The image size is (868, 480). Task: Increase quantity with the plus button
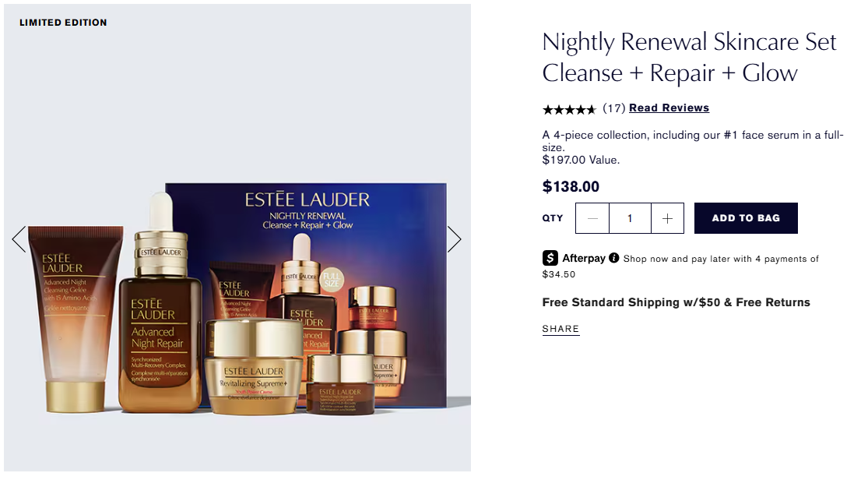point(668,218)
